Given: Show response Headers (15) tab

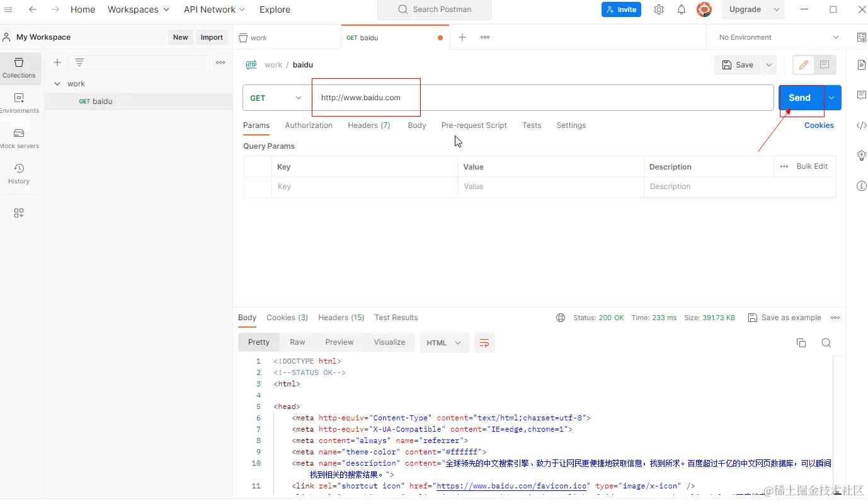Looking at the screenshot, I should pos(341,318).
